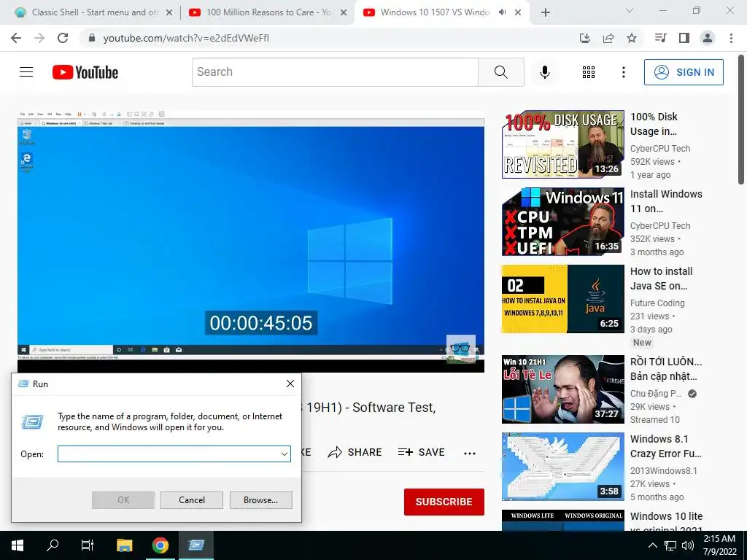Open the volume tray icon
Image resolution: width=747 pixels, height=560 pixels.
[687, 545]
